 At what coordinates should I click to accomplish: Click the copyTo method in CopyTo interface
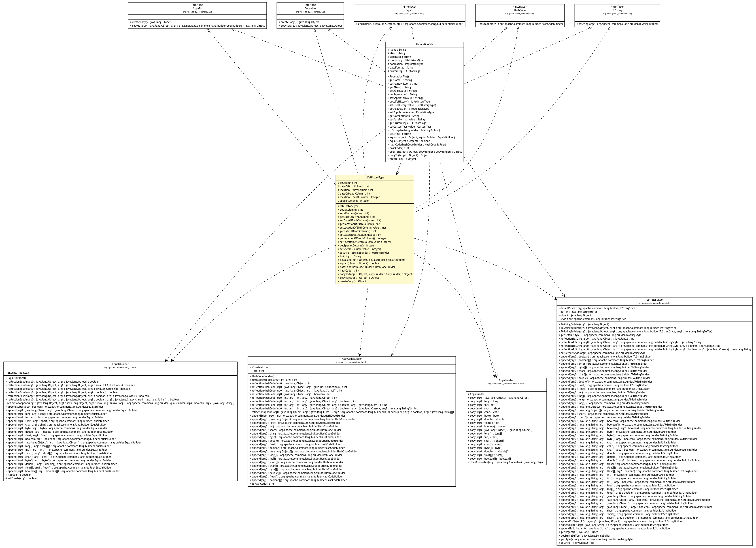[197, 26]
